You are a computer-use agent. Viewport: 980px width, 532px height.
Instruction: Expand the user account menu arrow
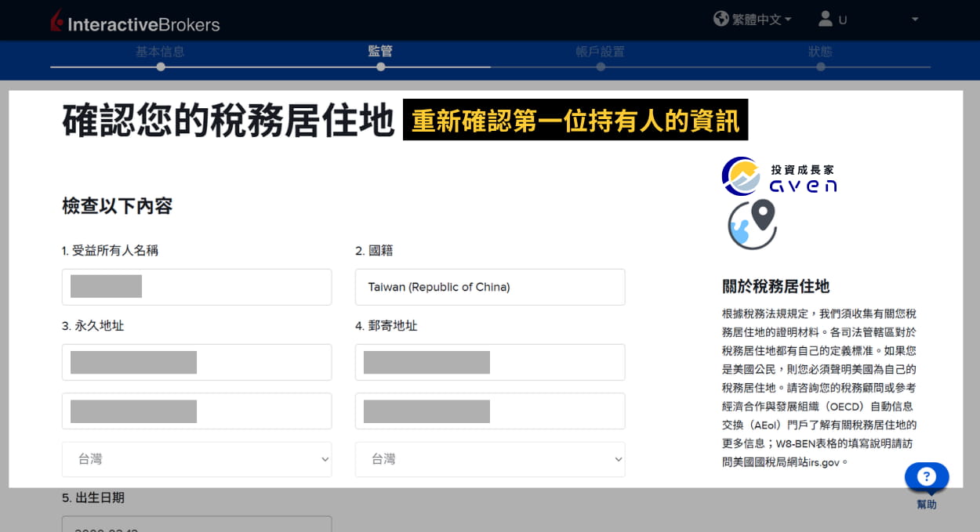(915, 20)
